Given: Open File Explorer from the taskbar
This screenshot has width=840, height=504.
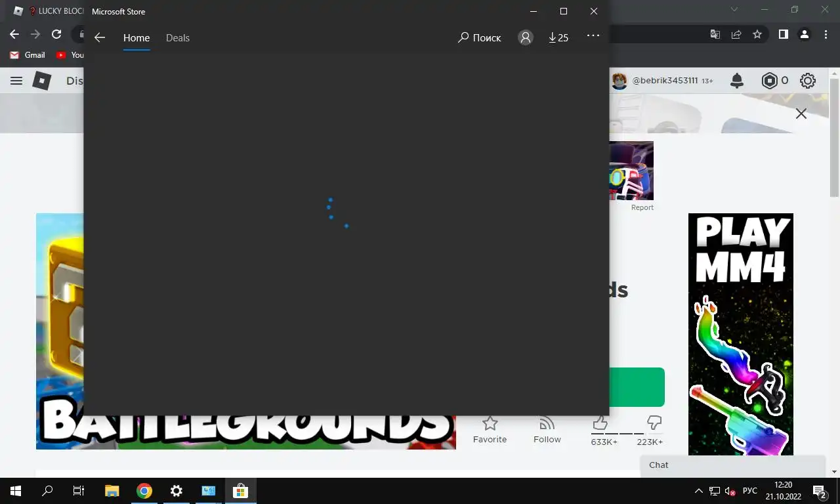Looking at the screenshot, I should [x=112, y=490].
